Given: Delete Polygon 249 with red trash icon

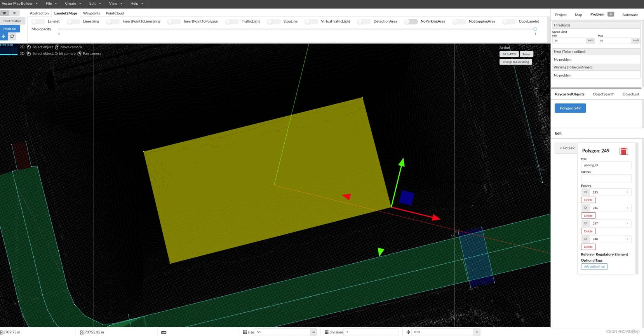Looking at the screenshot, I should coord(623,151).
